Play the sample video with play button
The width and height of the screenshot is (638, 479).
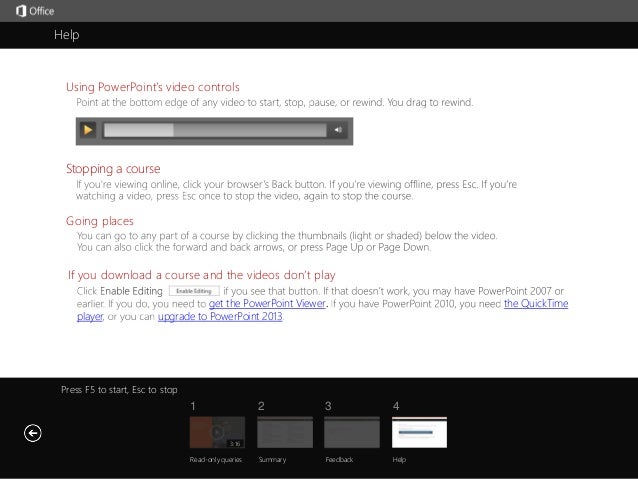click(88, 130)
